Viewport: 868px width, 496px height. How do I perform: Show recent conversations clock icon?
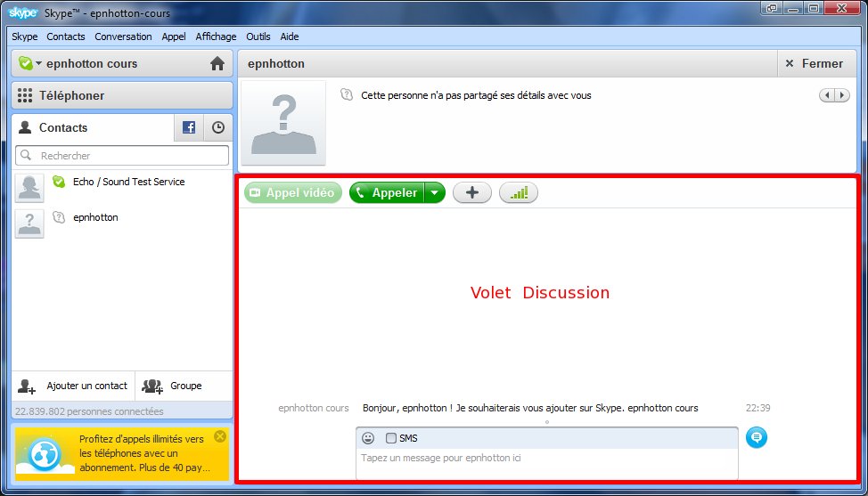pyautogui.click(x=218, y=127)
